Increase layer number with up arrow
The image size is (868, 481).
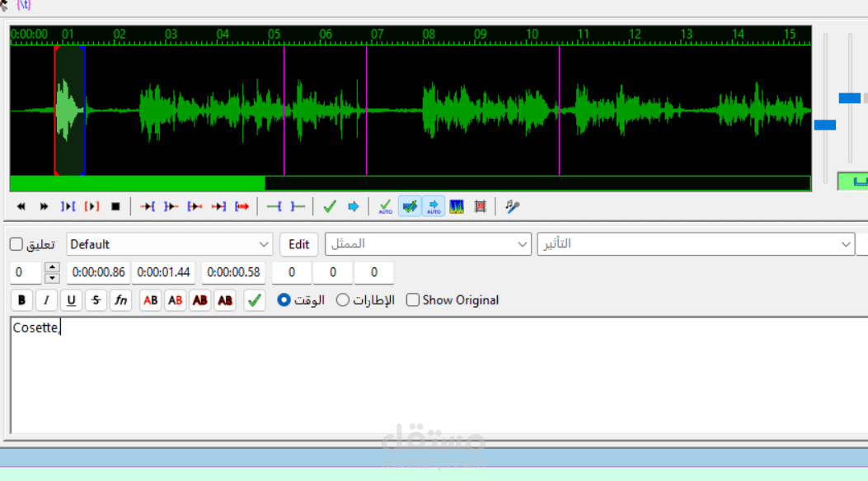[x=52, y=267]
